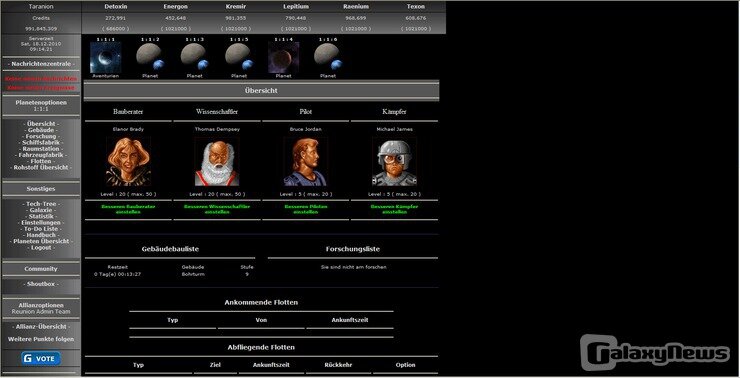Screen dimensions: 740x378
Task: Open Planeten Übersicht
Action: pyautogui.click(x=41, y=241)
